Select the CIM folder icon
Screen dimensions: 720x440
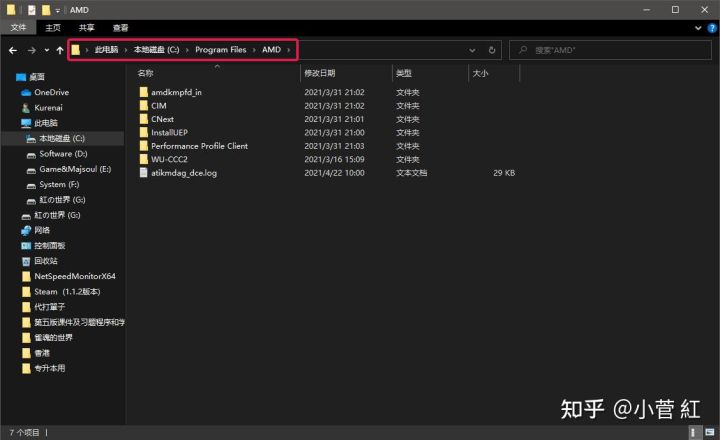point(144,106)
